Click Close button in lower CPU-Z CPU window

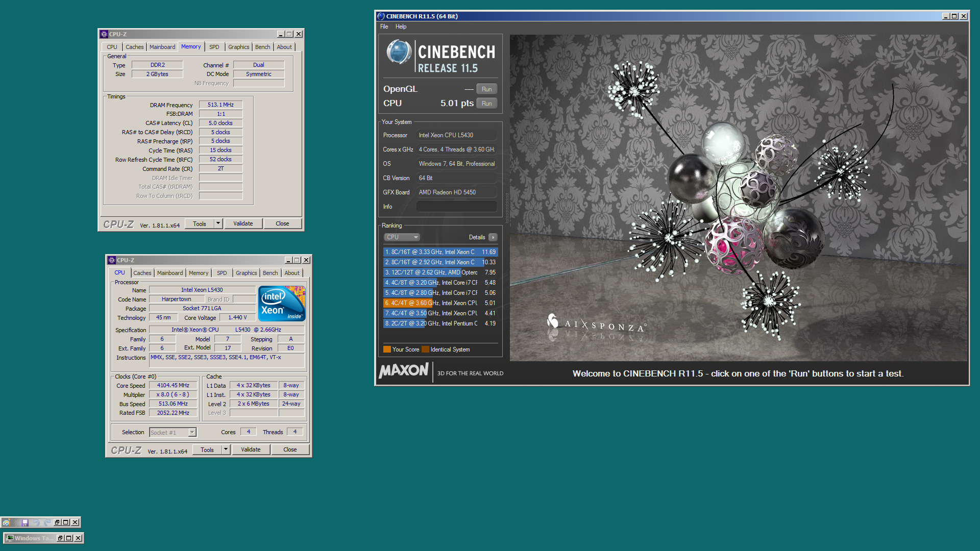click(x=290, y=449)
